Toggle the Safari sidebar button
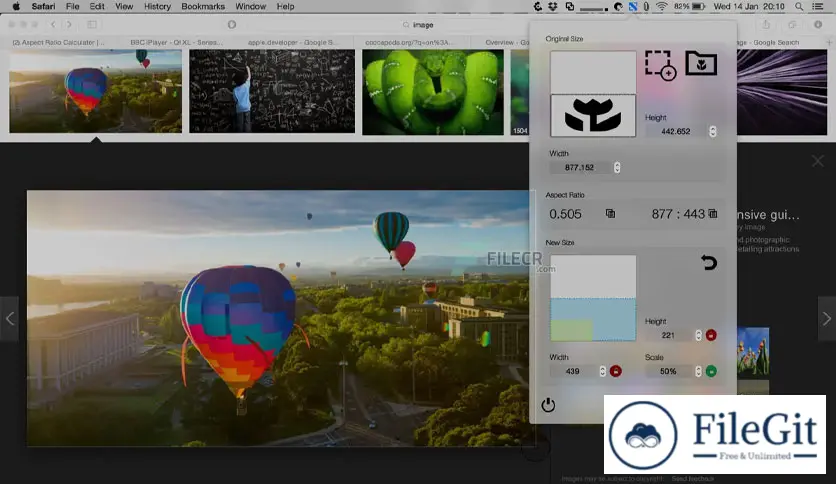836x484 pixels. (x=92, y=25)
